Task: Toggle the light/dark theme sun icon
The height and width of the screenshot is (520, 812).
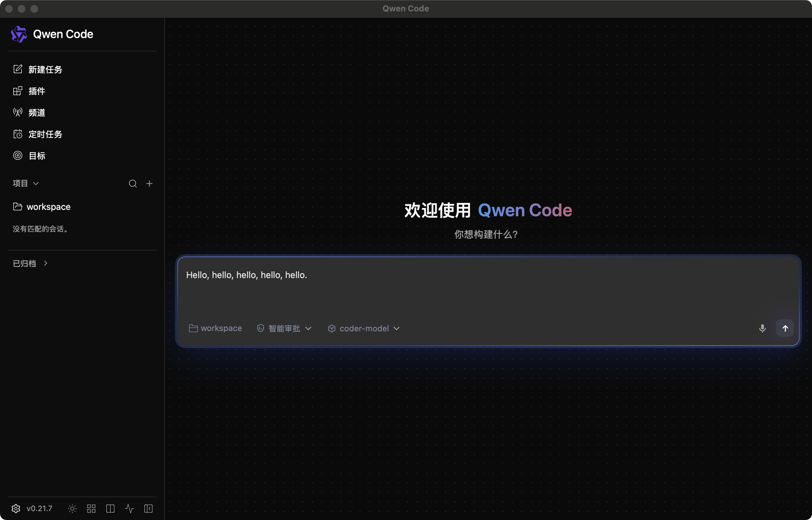Action: pos(72,509)
